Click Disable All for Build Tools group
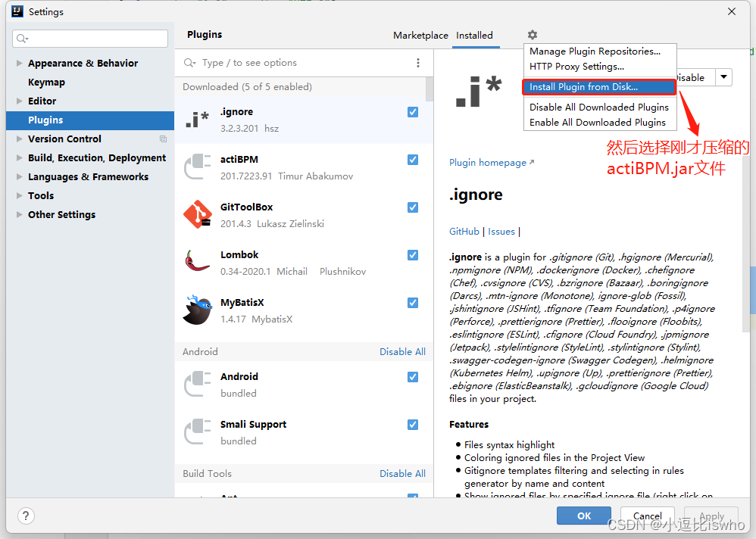This screenshot has width=756, height=539. tap(402, 473)
